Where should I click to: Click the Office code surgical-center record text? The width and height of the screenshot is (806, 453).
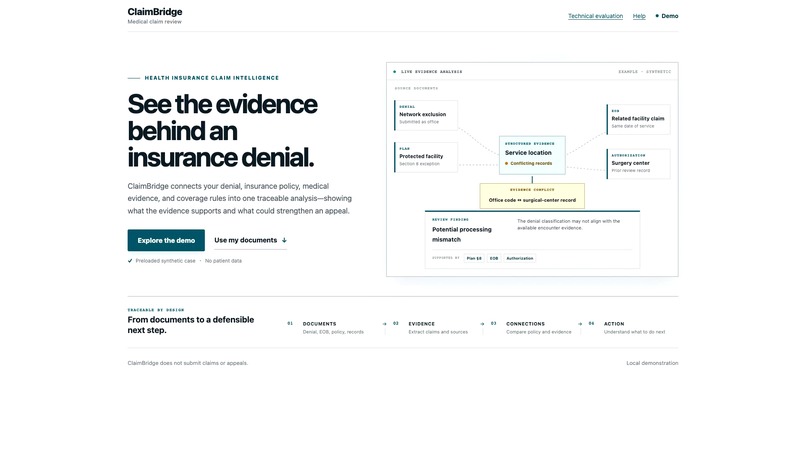click(x=532, y=200)
